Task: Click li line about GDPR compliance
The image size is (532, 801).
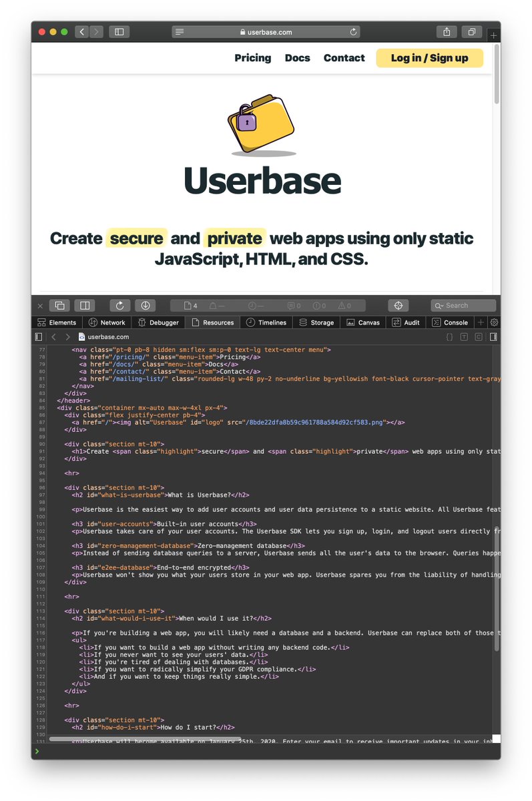Action: click(198, 669)
